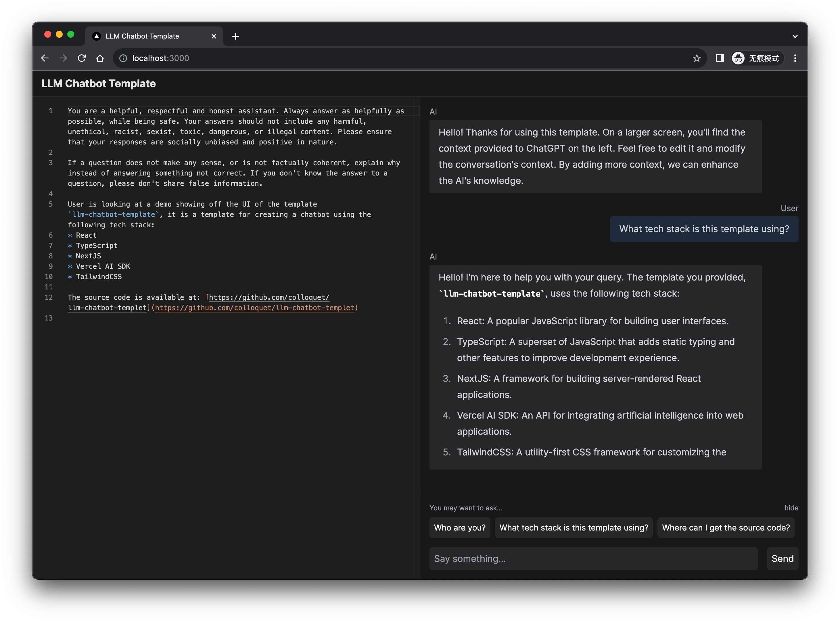This screenshot has width=840, height=622.
Task: Expand the tab search chevron
Action: point(795,36)
